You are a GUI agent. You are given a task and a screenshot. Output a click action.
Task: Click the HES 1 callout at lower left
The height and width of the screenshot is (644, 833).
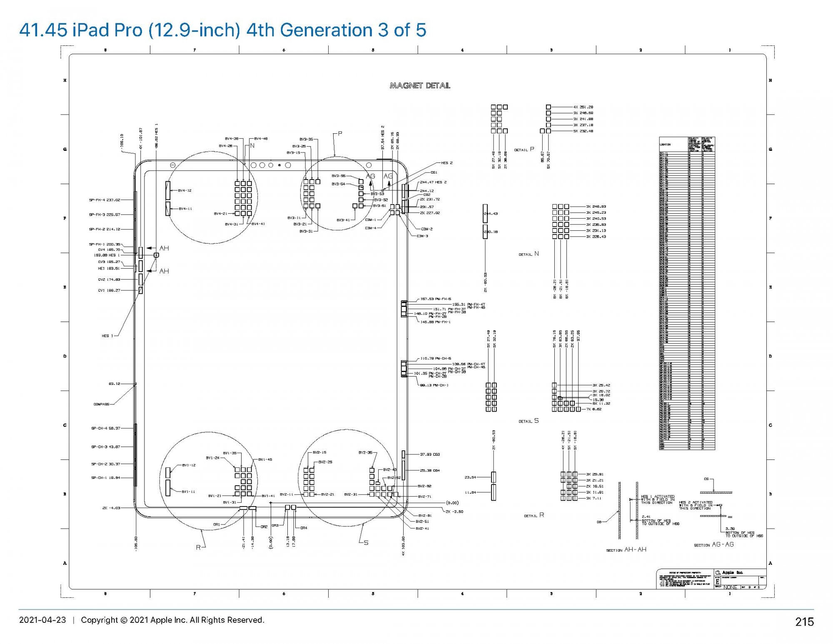pos(107,336)
